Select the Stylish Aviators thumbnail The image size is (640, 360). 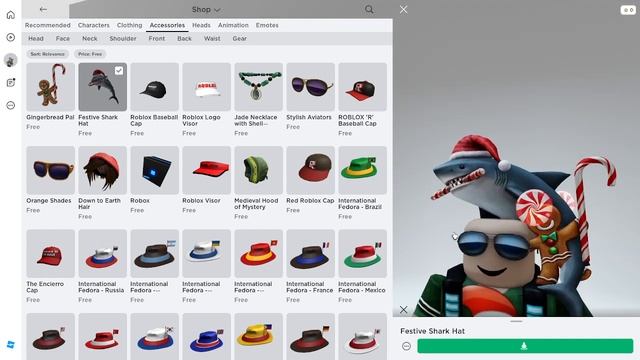tap(311, 87)
